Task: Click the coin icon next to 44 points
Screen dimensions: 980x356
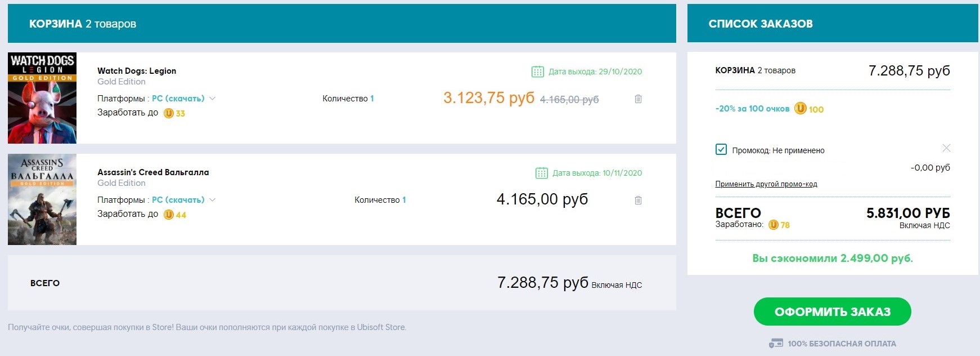Action: [168, 215]
